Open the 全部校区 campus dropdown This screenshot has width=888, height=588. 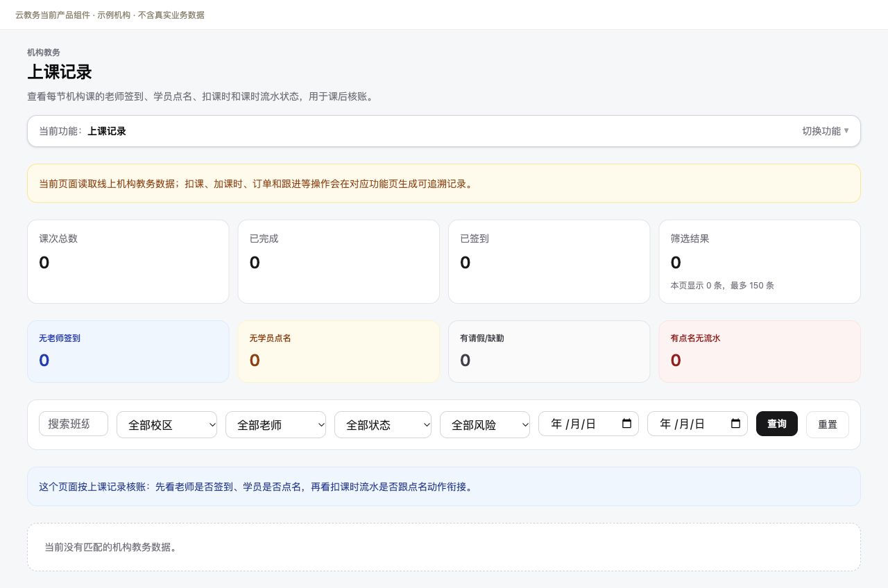pos(166,424)
